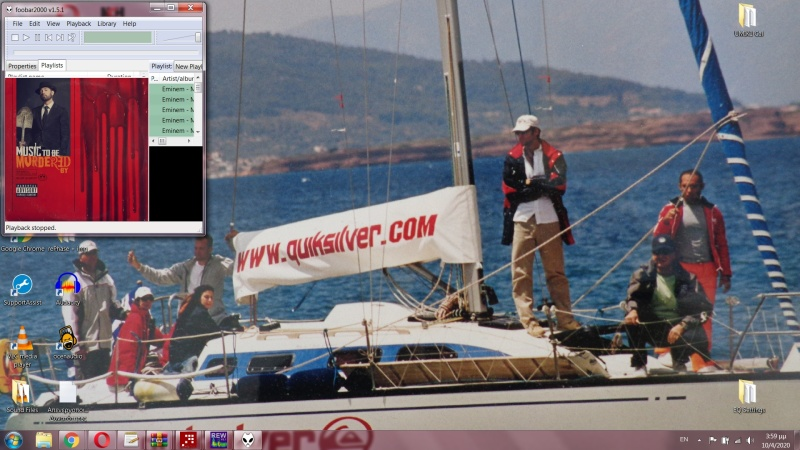Click the battery power tray icon

(725, 440)
